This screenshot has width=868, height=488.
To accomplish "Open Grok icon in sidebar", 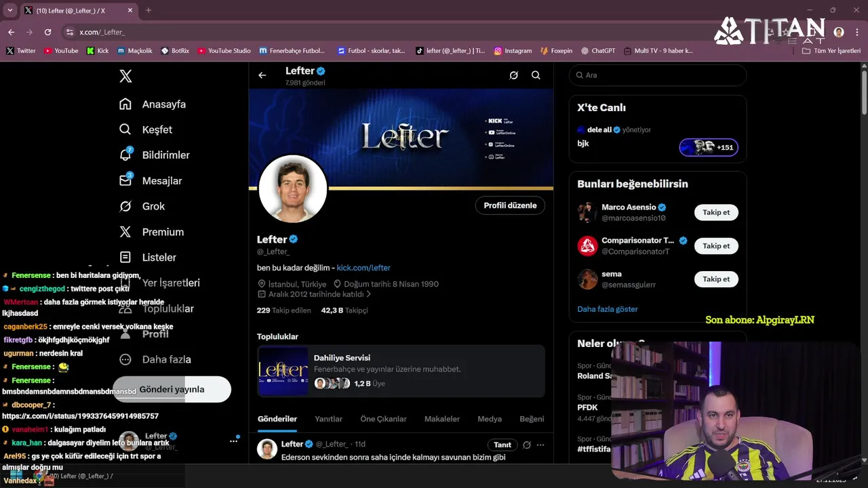I will pyautogui.click(x=125, y=206).
